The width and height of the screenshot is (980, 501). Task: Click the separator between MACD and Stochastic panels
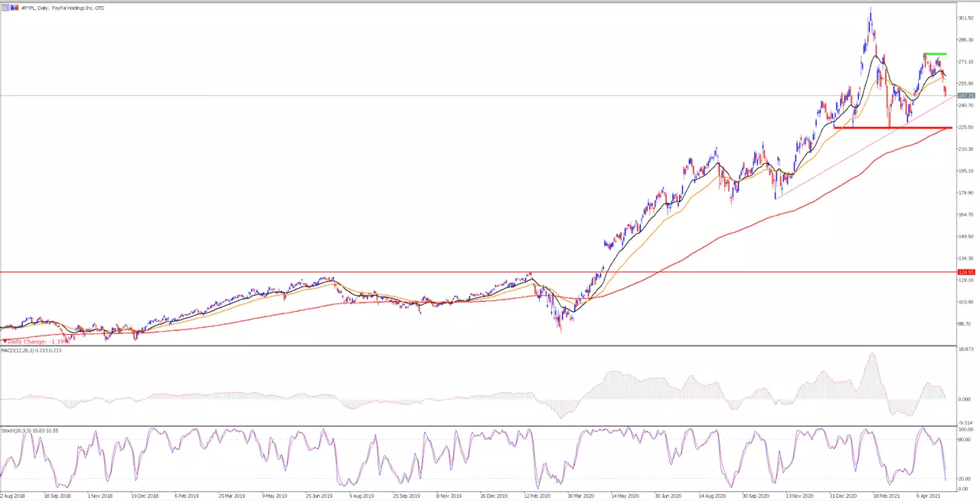pyautogui.click(x=478, y=426)
